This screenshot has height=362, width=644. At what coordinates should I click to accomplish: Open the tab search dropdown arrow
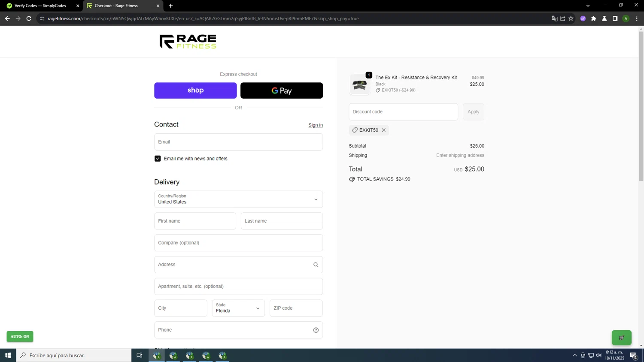[x=588, y=6]
